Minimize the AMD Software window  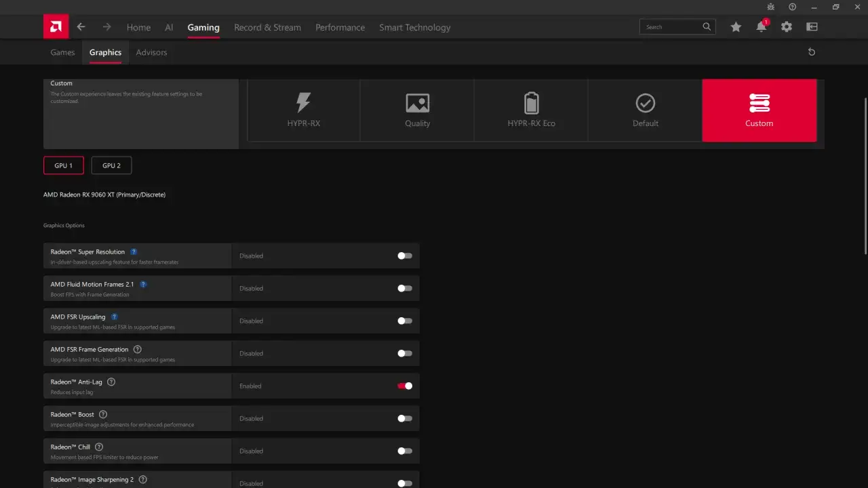point(814,7)
